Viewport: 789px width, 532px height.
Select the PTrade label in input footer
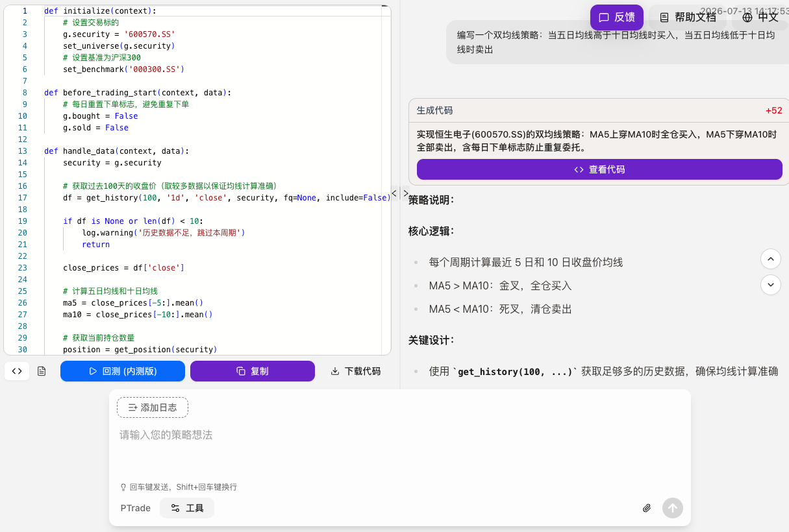pyautogui.click(x=135, y=508)
